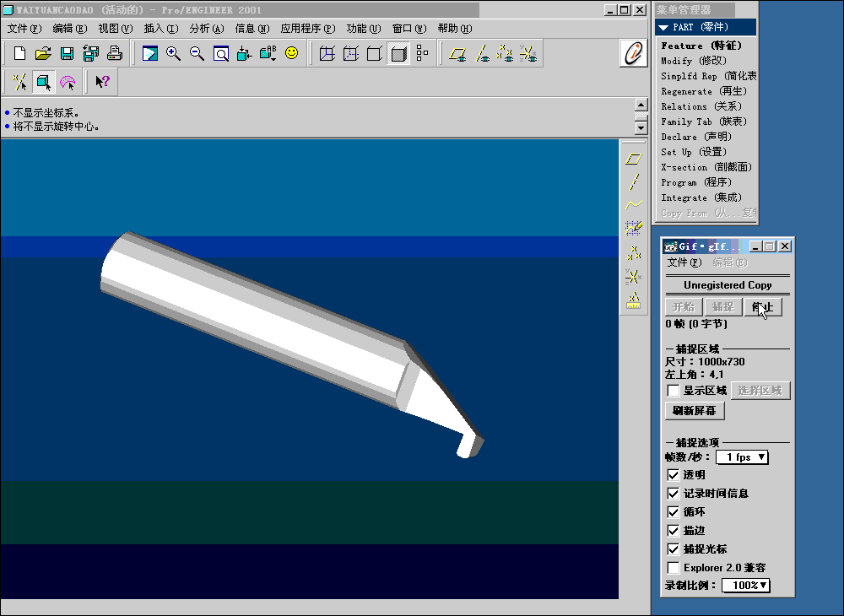Switch to no hidden line display

point(375,53)
